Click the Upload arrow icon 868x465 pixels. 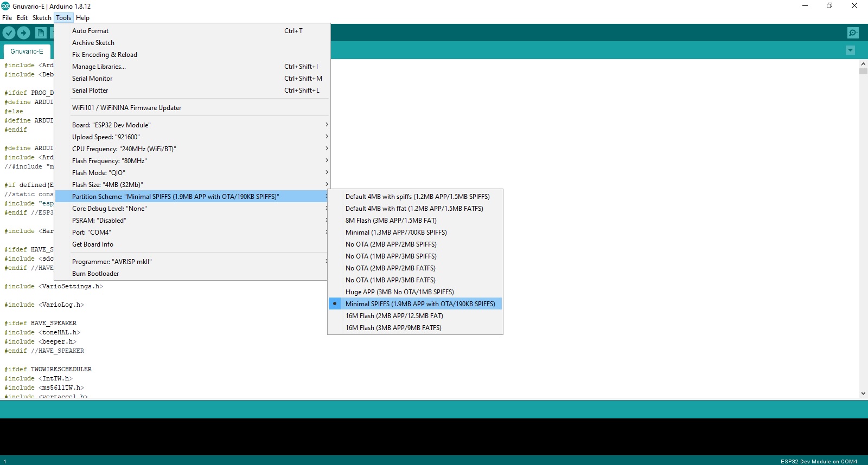(x=23, y=33)
